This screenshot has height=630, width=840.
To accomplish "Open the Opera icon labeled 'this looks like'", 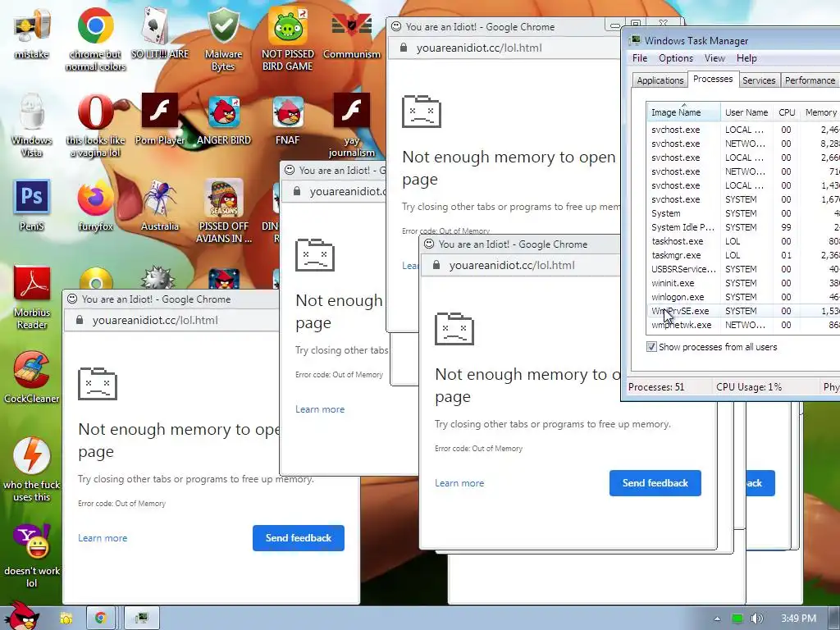I will tap(95, 125).
